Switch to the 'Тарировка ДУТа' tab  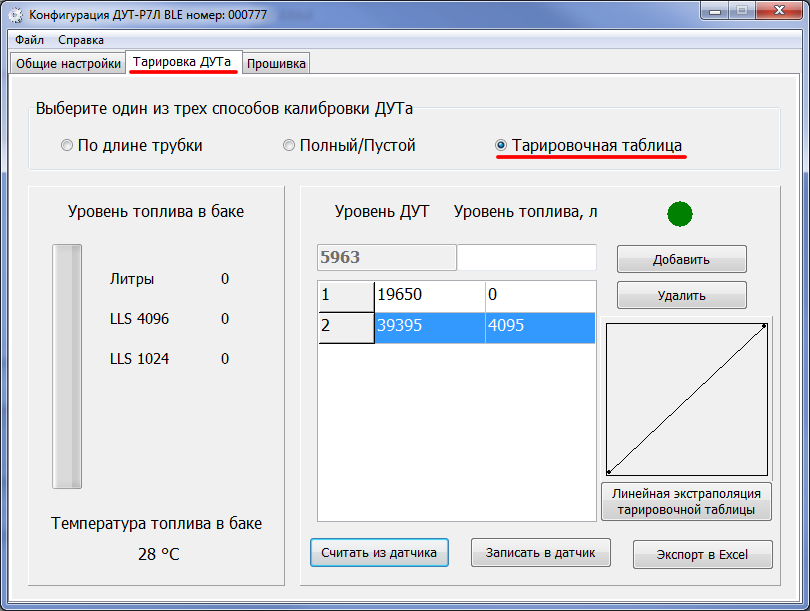(183, 62)
